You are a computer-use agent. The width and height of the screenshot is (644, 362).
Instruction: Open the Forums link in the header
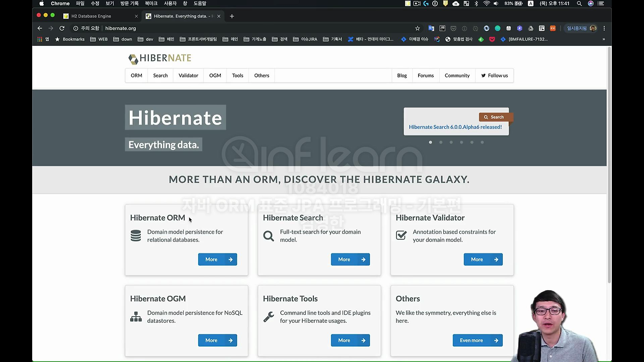(x=426, y=75)
